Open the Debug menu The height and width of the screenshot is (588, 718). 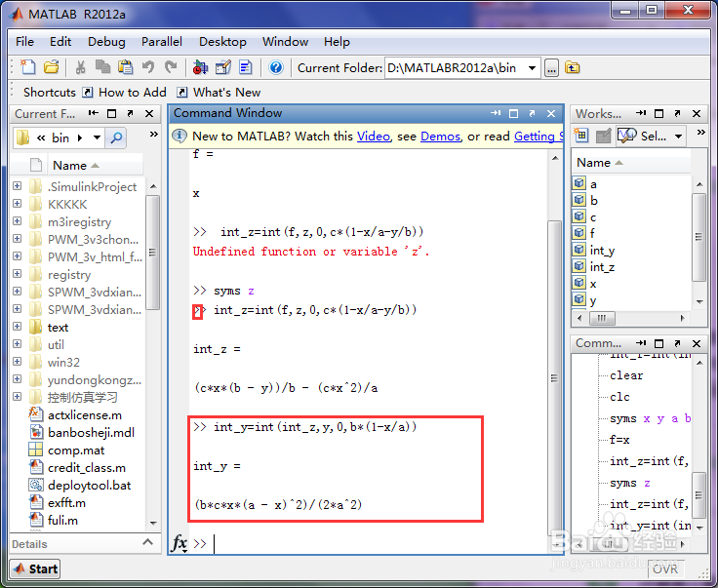[106, 42]
